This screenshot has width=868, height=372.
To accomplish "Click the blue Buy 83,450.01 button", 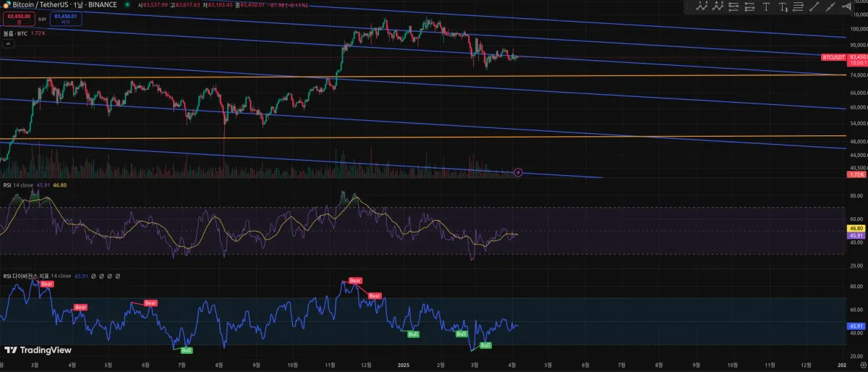I will [x=66, y=19].
